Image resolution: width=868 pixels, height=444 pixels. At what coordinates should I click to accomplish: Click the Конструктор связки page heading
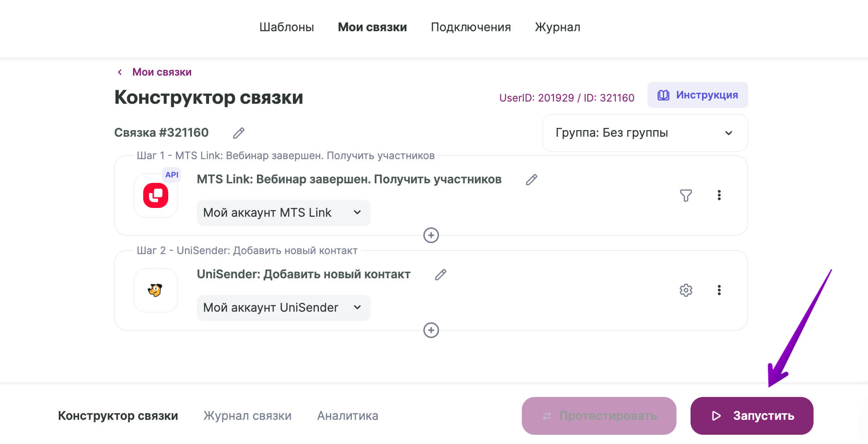(209, 98)
